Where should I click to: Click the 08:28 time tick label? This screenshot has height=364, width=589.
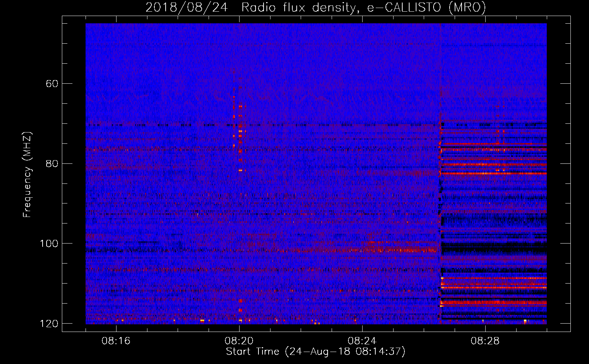[485, 341]
